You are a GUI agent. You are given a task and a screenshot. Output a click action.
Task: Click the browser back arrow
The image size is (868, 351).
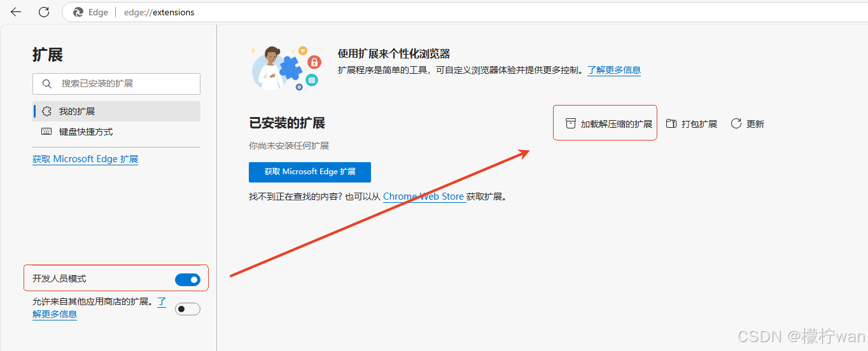click(x=16, y=12)
